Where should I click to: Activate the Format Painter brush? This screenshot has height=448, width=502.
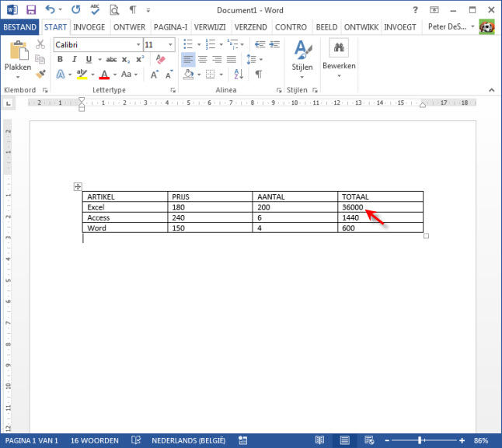(40, 75)
